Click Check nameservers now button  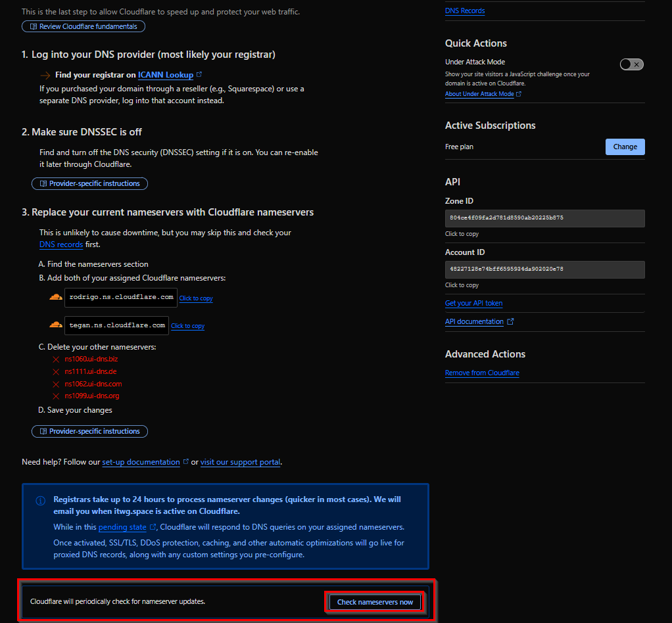(375, 603)
